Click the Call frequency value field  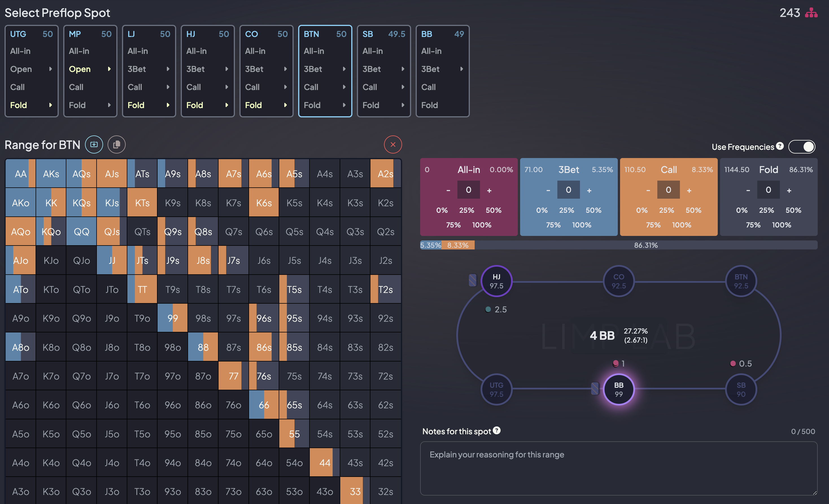[x=668, y=190]
